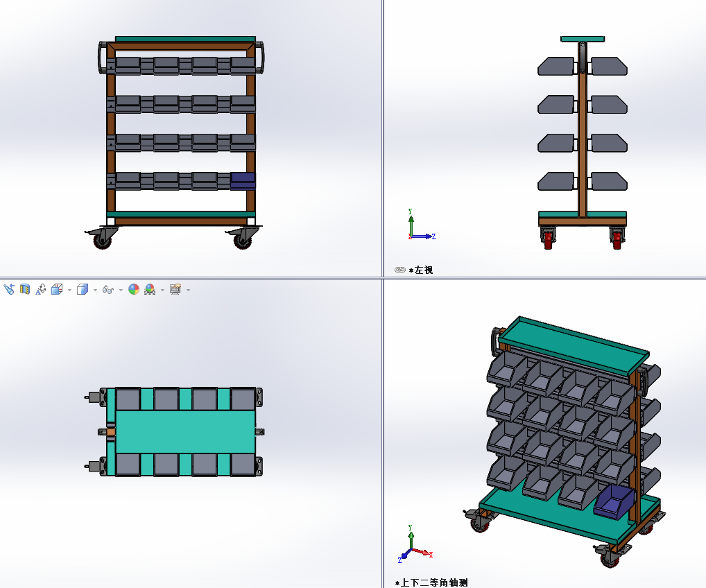
Task: Expand View Orientation dropdown arrow
Action: [x=69, y=290]
